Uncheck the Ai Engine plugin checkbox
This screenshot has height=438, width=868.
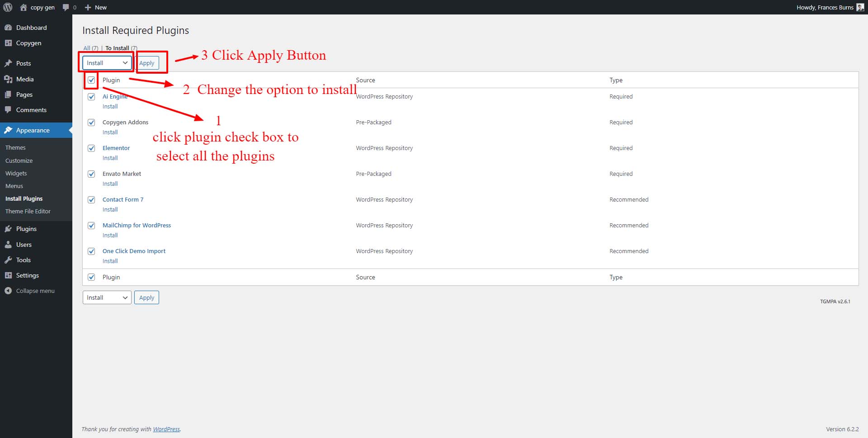(x=91, y=97)
